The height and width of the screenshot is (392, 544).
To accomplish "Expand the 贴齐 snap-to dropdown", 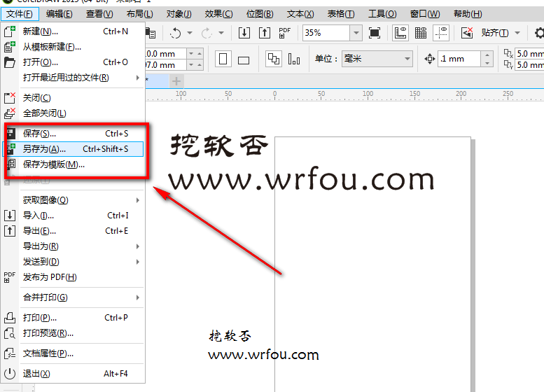I will [x=517, y=33].
